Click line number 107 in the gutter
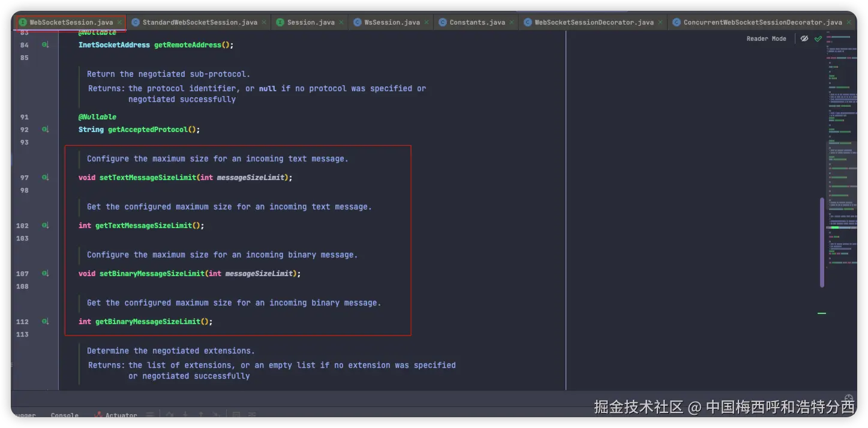 pyautogui.click(x=22, y=274)
